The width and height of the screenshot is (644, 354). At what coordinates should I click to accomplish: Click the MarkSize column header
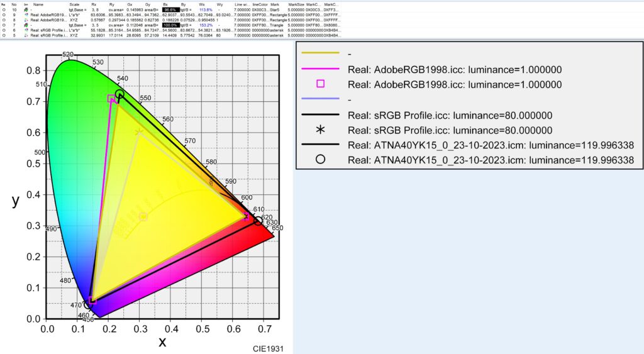[x=296, y=4]
